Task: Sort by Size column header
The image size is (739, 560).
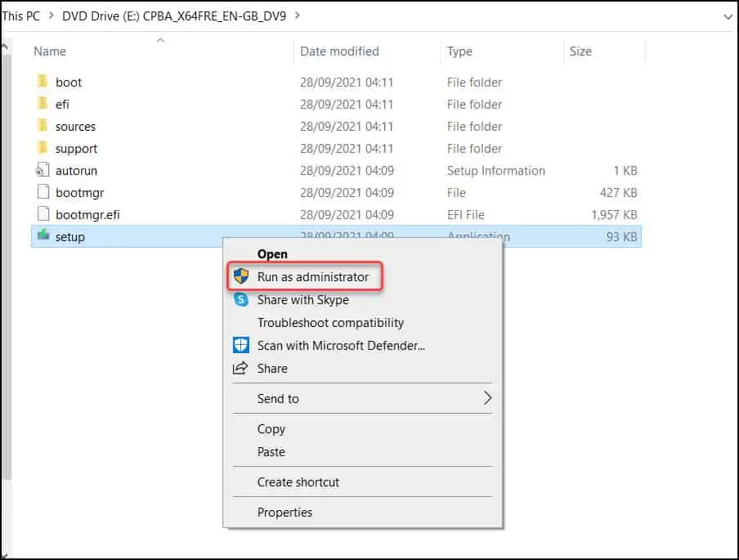Action: coord(580,52)
